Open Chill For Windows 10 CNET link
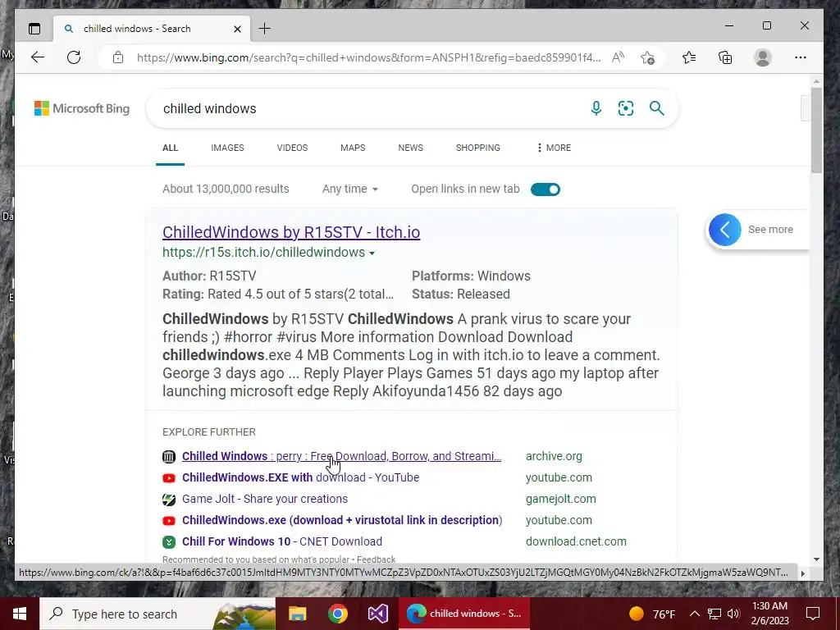This screenshot has height=630, width=840. pyautogui.click(x=282, y=541)
